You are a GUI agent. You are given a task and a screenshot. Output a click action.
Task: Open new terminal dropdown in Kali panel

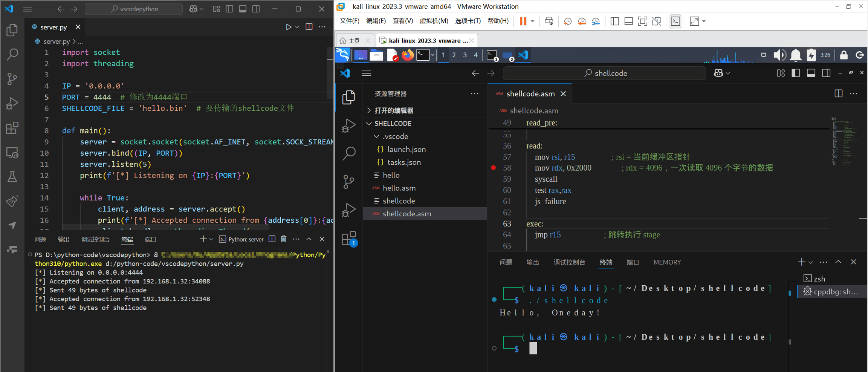point(811,262)
